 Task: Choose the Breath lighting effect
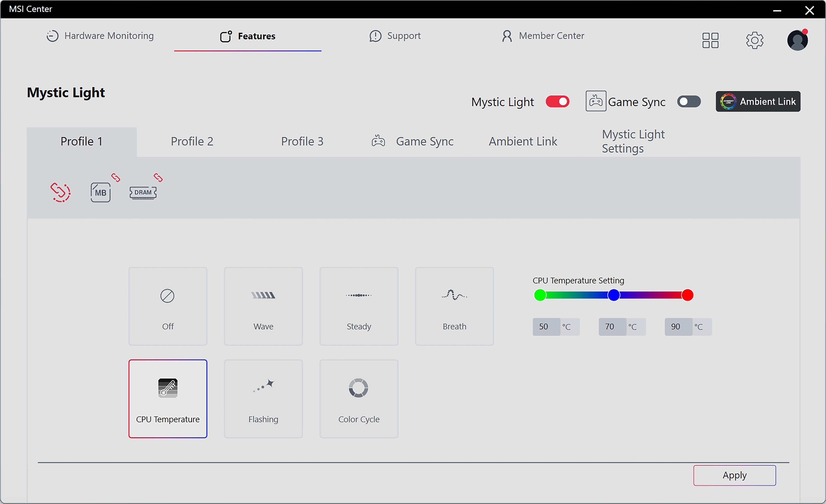coord(454,306)
